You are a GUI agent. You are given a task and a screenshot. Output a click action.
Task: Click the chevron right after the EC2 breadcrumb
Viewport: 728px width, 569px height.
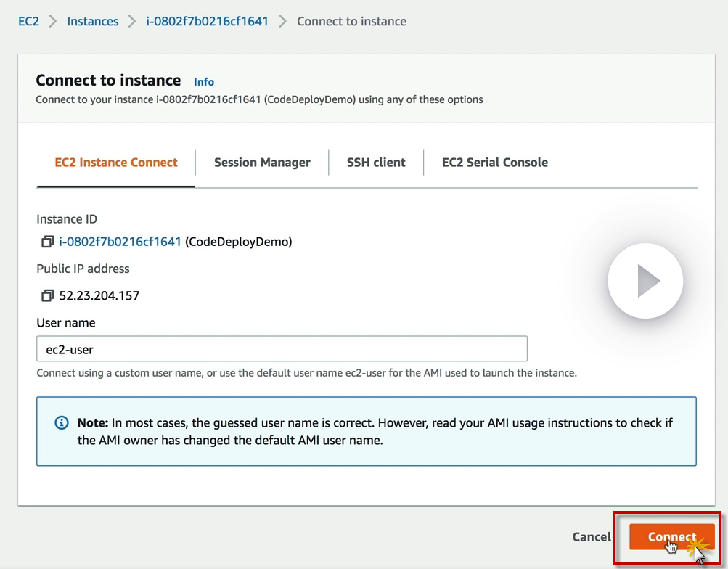(53, 21)
